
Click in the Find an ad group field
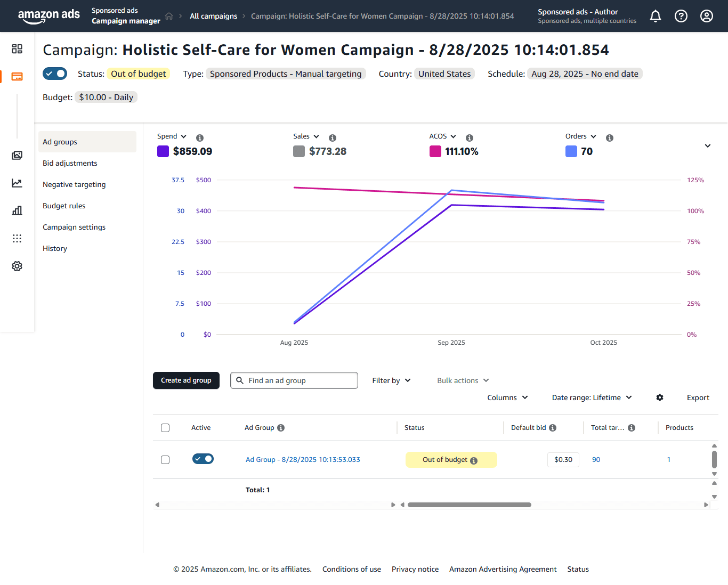pos(294,380)
